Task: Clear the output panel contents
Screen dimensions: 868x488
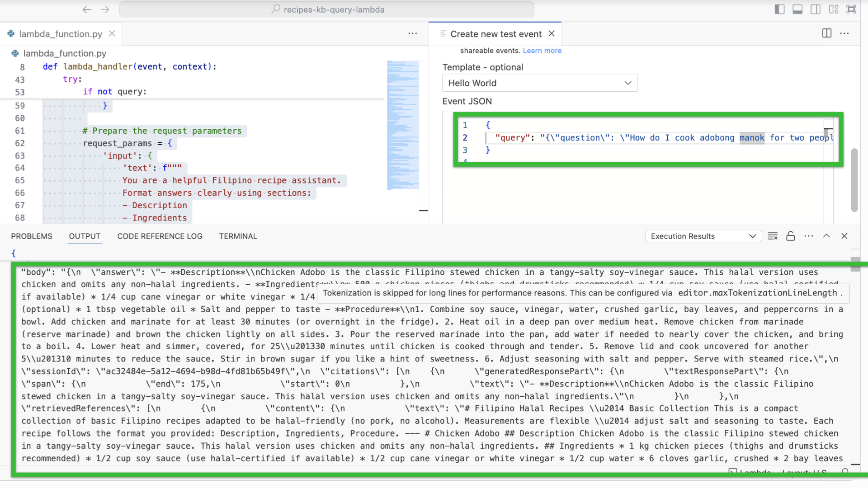Action: (x=773, y=236)
